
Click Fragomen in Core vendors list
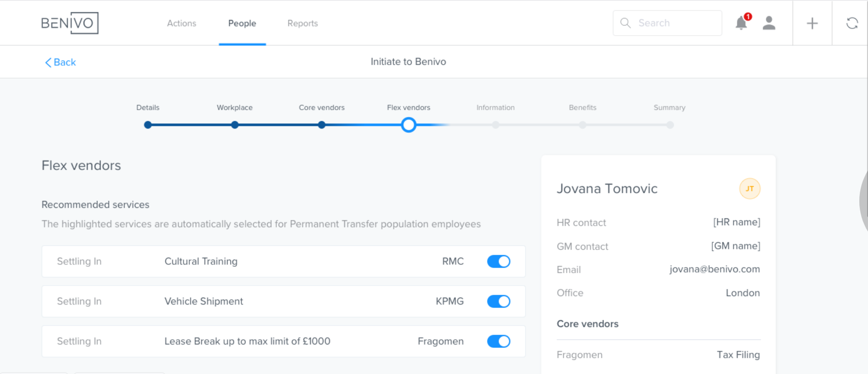pos(580,355)
